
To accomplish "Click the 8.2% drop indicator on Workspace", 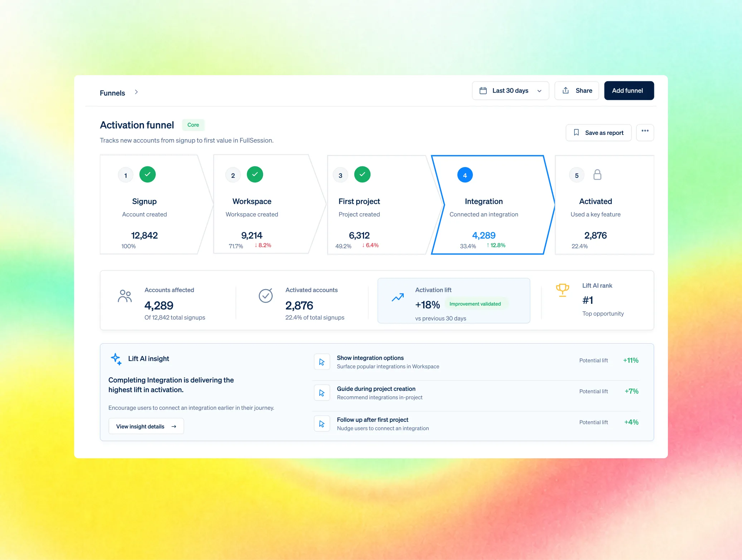I will 263,245.
